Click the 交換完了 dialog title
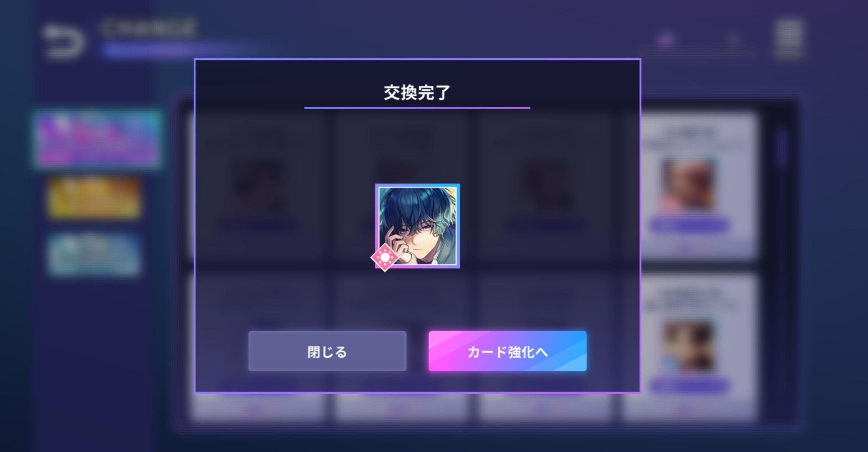The image size is (868, 452). coord(417,92)
